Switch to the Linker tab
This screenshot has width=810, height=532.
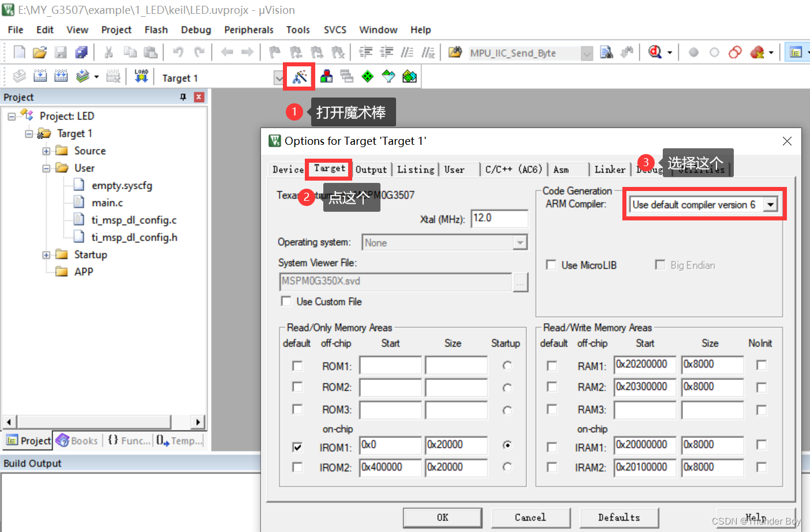(610, 169)
